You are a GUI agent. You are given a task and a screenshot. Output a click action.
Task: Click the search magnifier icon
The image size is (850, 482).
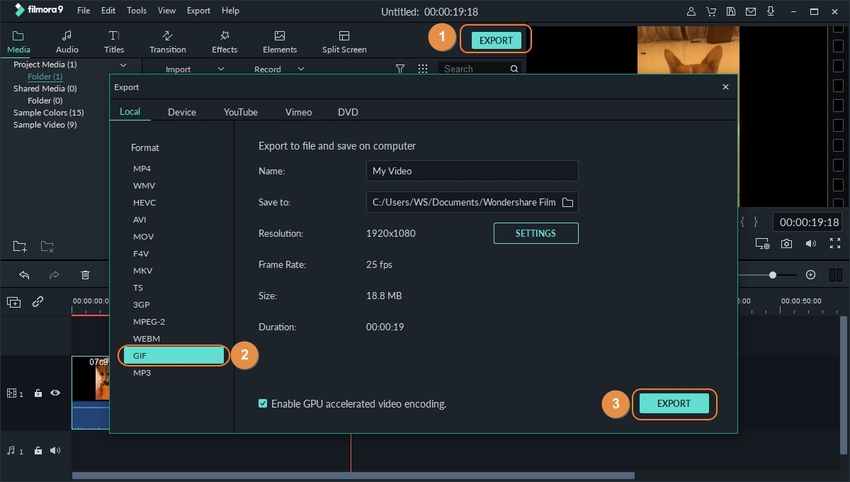514,69
